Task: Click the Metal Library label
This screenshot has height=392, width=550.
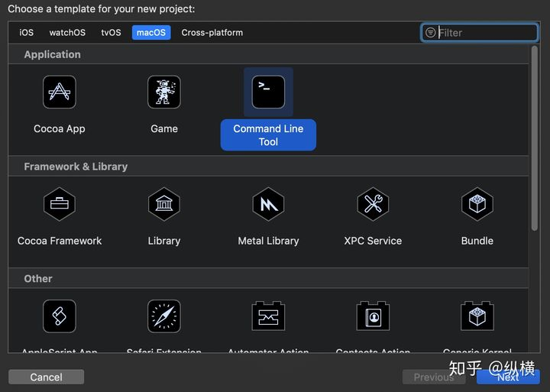Action: (x=268, y=241)
